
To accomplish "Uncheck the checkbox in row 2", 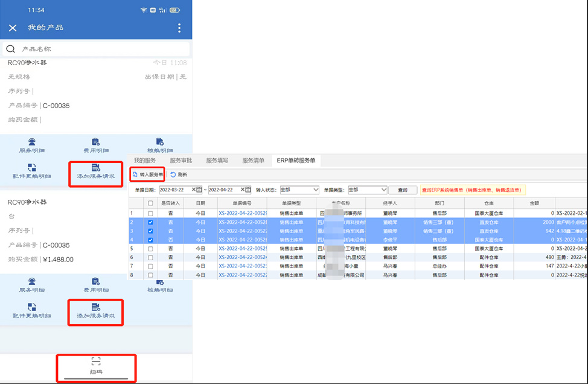I will pyautogui.click(x=150, y=222).
